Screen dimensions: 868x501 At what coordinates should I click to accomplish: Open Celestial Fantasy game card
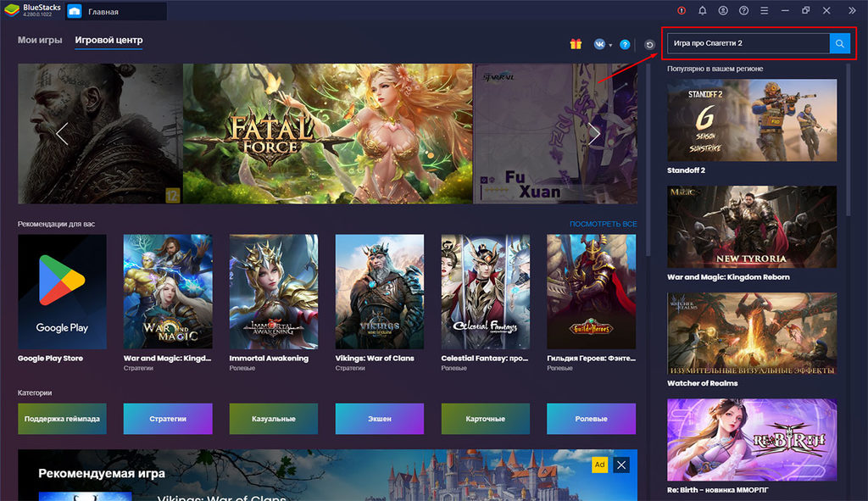(x=486, y=292)
